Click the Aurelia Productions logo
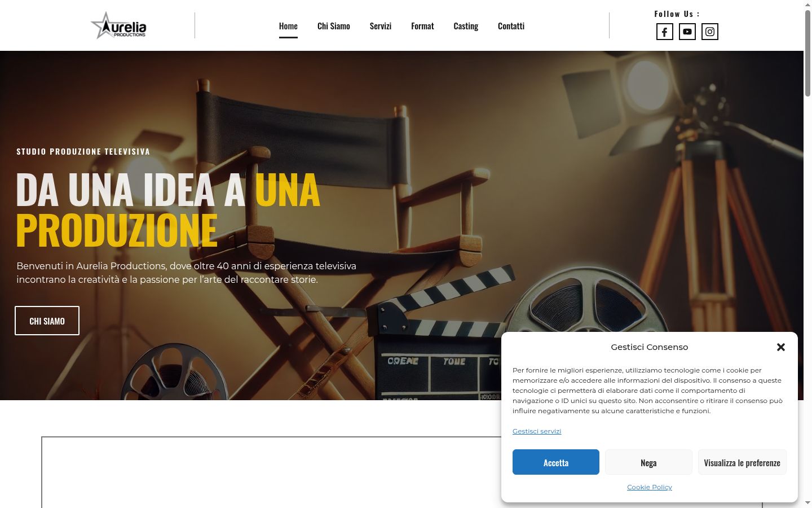Screen dimensions: 812x508 coord(118,25)
